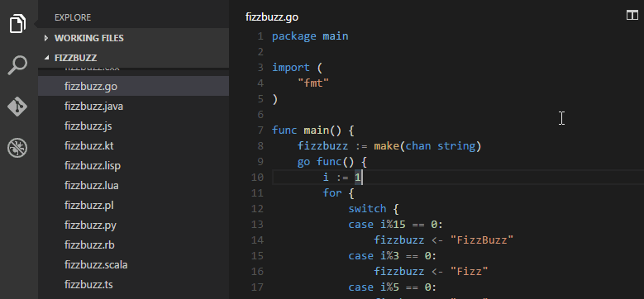This screenshot has width=644, height=299.
Task: Click line number 10 in the gutter
Action: (258, 178)
